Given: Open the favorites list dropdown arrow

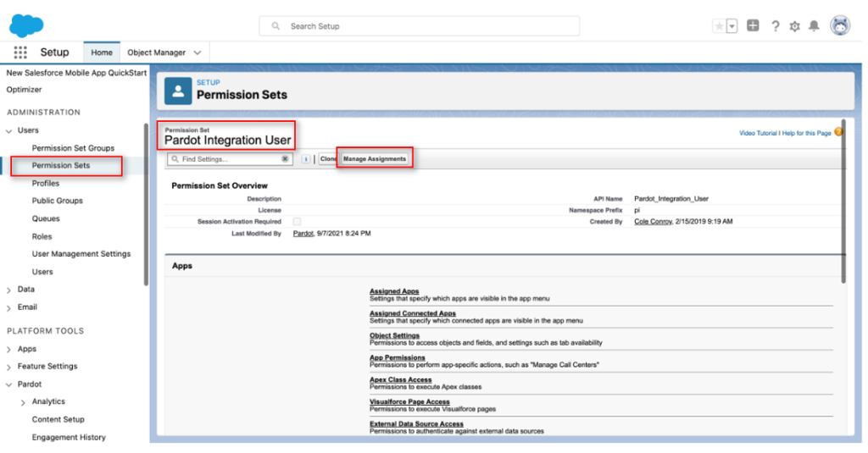Looking at the screenshot, I should point(732,26).
